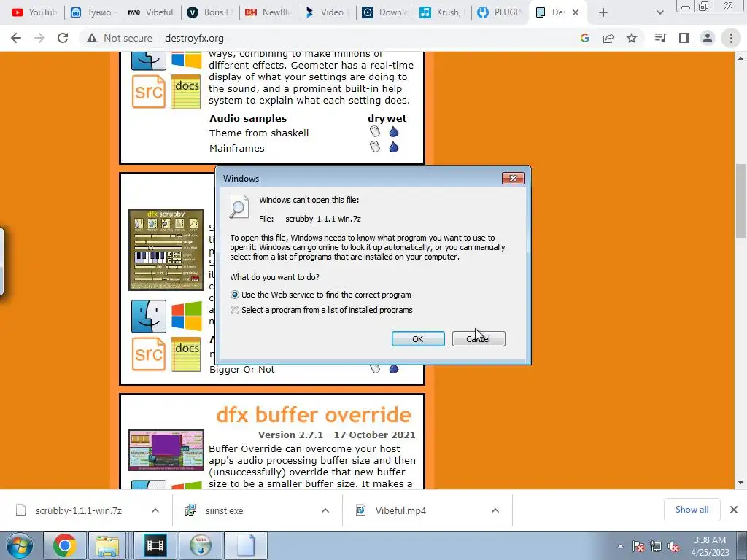The width and height of the screenshot is (747, 560).
Task: Open File Explorer from taskbar
Action: click(x=108, y=545)
